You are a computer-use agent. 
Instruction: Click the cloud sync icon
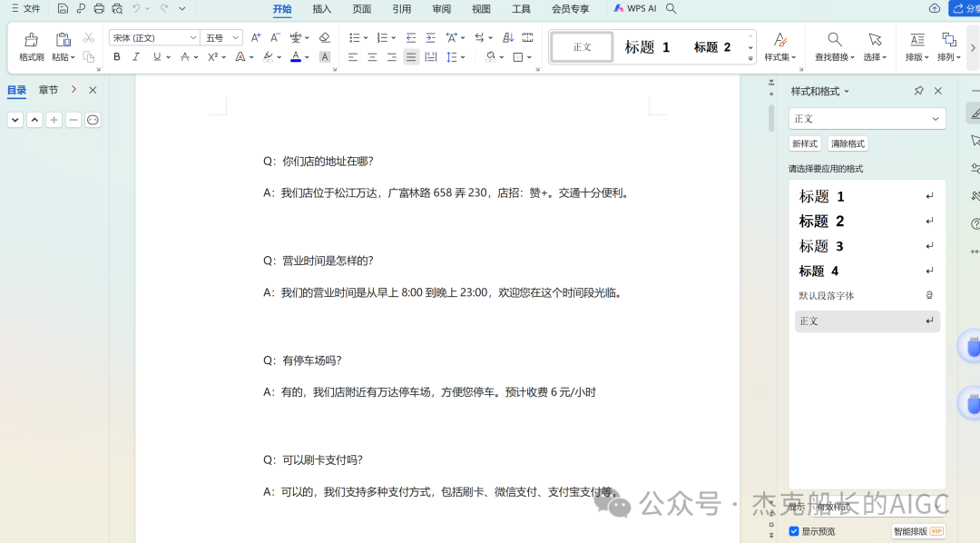coord(935,8)
